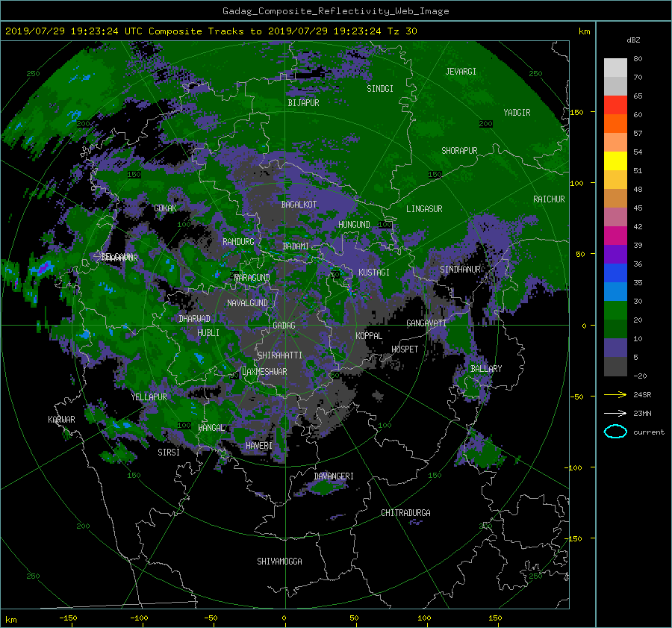The height and width of the screenshot is (628, 672).
Task: Click the NARAGUND city label
Action: tap(252, 278)
